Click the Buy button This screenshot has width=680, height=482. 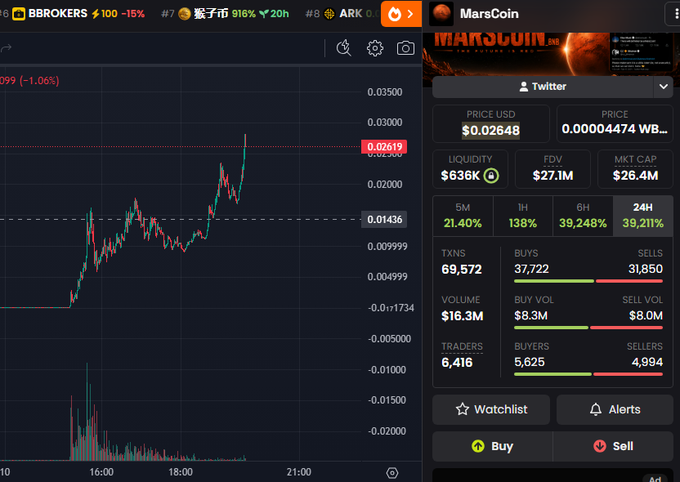(492, 446)
